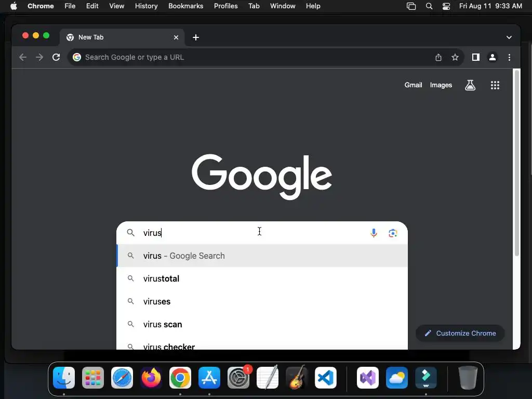The image size is (532, 399).
Task: Click the page vertical scrollbar
Action: click(517, 163)
